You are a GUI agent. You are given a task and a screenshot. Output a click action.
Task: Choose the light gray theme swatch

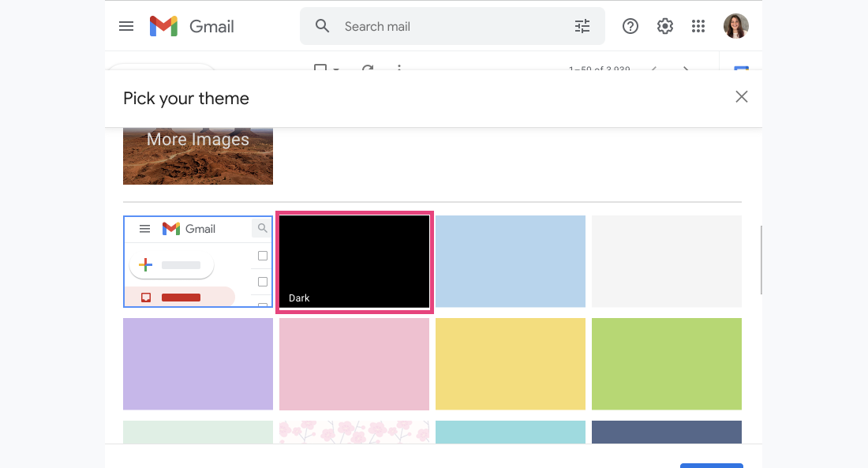667,261
